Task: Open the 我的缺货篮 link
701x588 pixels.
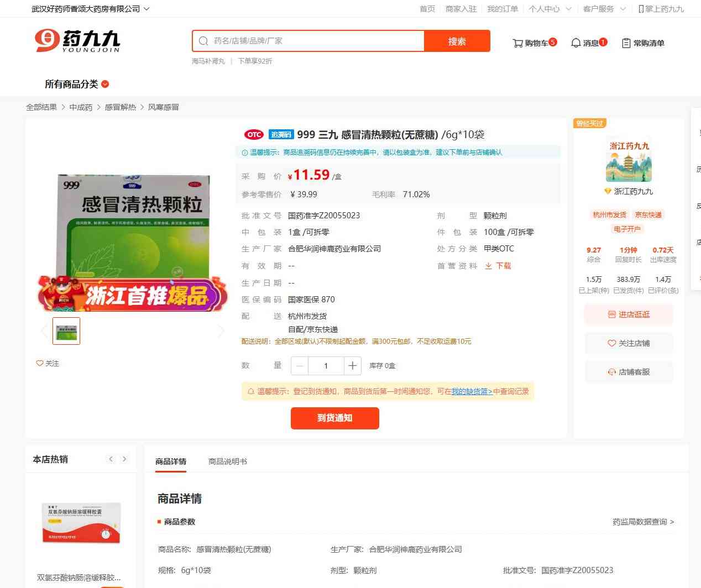Action: (472, 391)
